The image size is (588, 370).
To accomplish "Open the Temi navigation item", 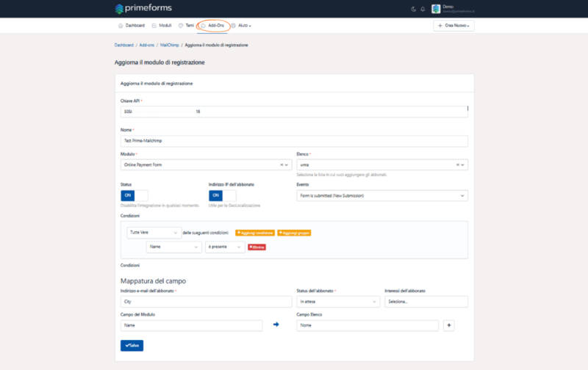I will coord(187,26).
